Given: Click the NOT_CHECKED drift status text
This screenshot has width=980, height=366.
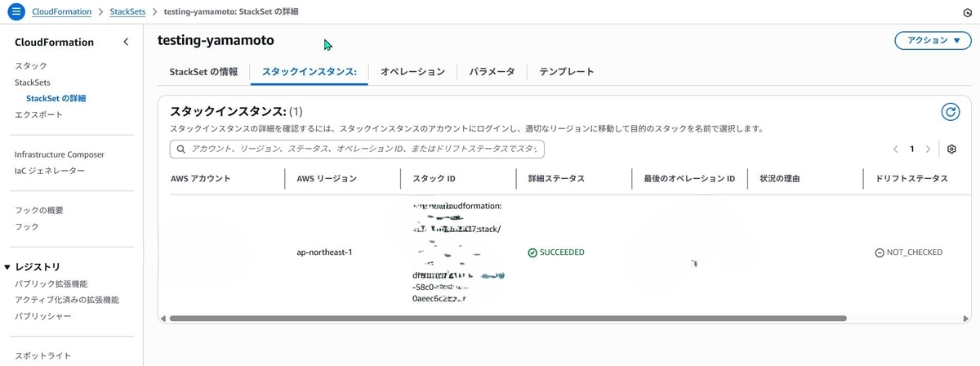Looking at the screenshot, I should click(x=915, y=252).
